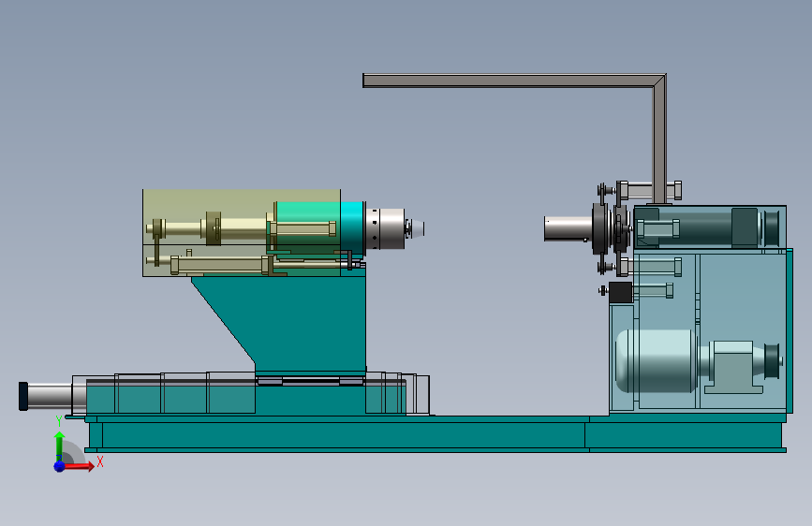Click the blue Z axis ball of triad
This screenshot has height=526, width=812.
click(60, 466)
